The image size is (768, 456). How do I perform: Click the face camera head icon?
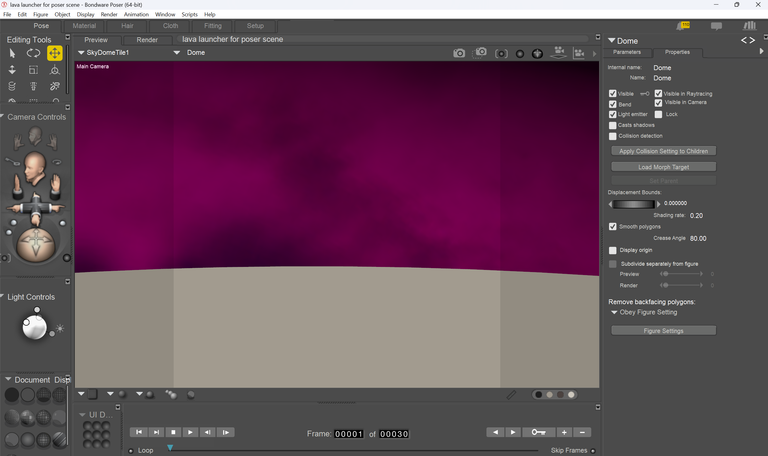35,136
